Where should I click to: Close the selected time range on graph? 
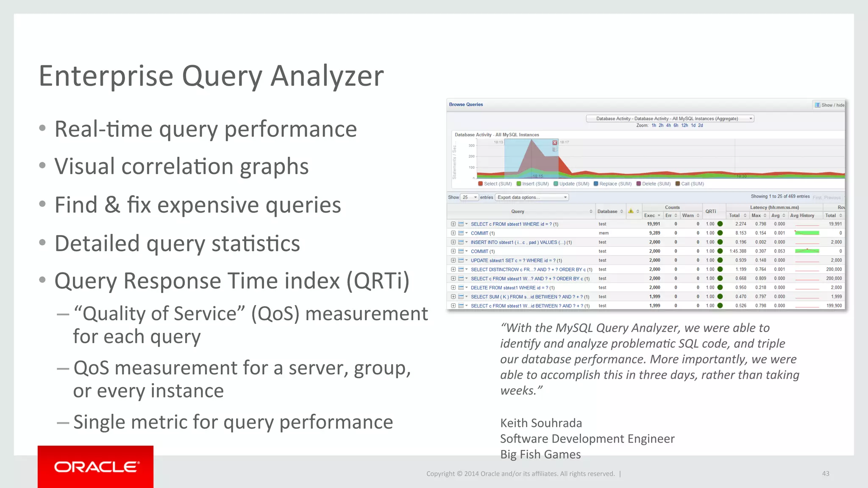(555, 143)
